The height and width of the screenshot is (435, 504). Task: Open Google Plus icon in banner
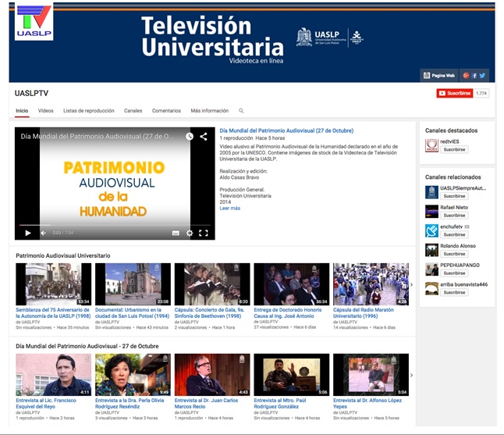coord(466,76)
